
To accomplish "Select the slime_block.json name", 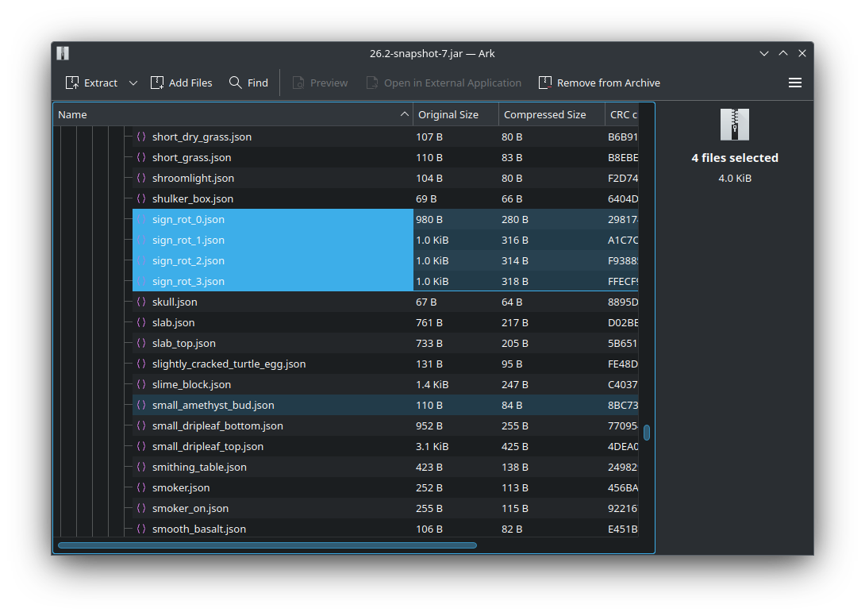I will pos(191,384).
